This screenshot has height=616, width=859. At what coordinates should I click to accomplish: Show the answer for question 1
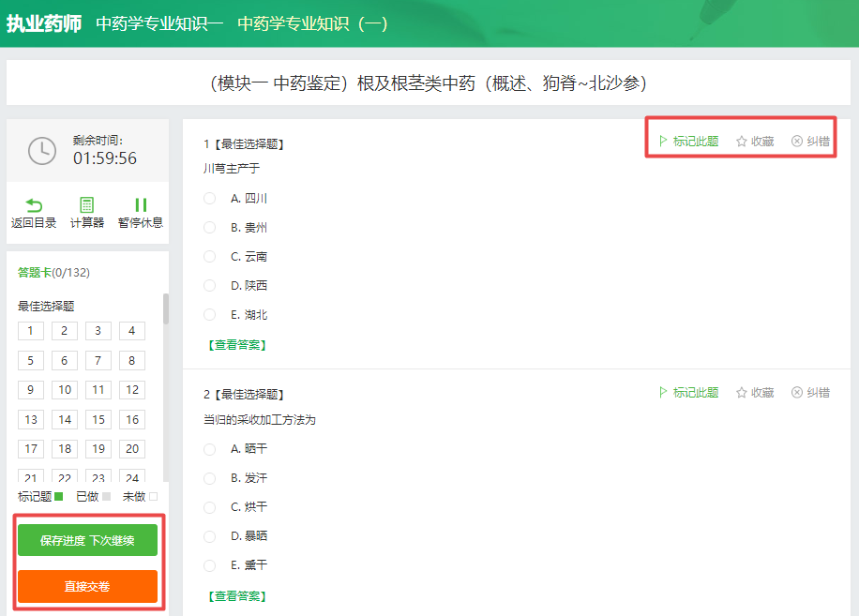tap(236, 345)
